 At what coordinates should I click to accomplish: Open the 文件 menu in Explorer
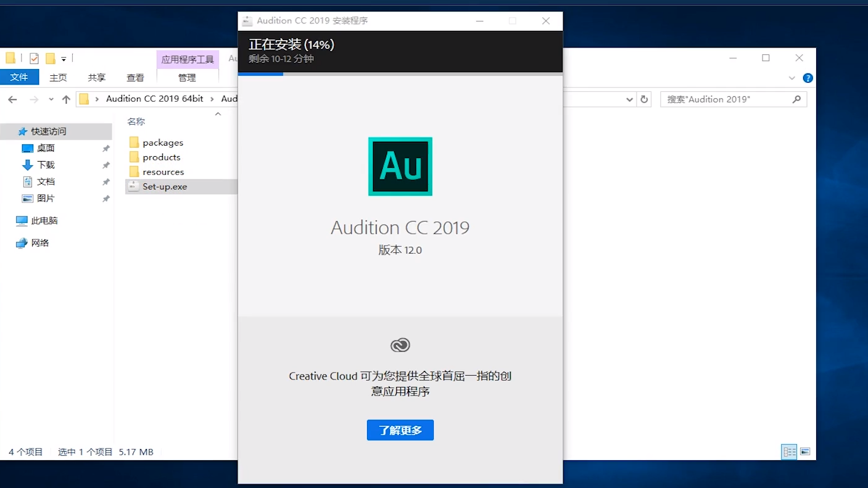click(19, 77)
